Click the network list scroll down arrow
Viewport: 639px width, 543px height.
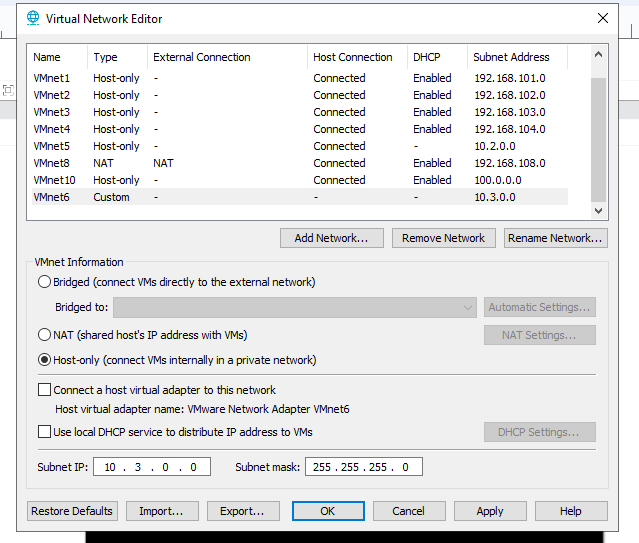pos(598,211)
